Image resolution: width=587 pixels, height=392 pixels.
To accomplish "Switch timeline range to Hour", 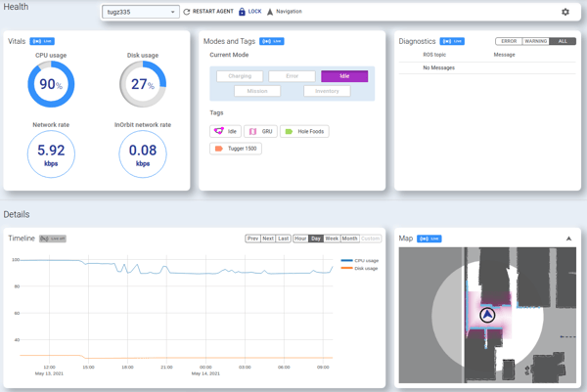I will coord(300,239).
